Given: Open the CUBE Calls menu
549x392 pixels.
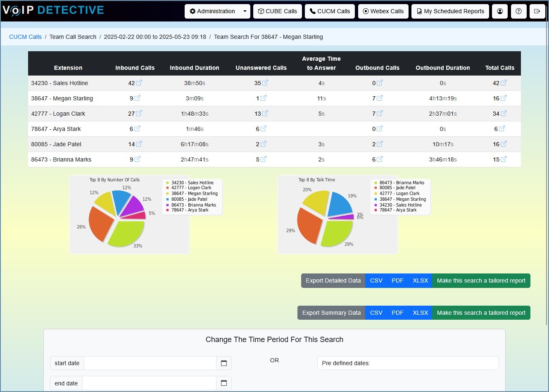Looking at the screenshot, I should 278,11.
